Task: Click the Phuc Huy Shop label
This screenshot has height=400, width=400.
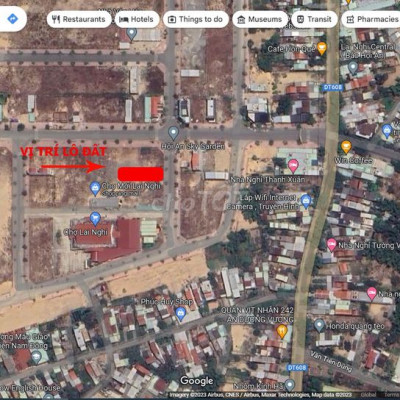Action: pos(166,302)
